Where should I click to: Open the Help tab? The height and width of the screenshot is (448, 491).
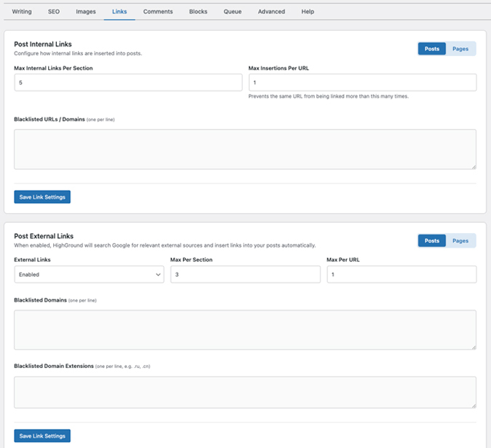point(307,12)
